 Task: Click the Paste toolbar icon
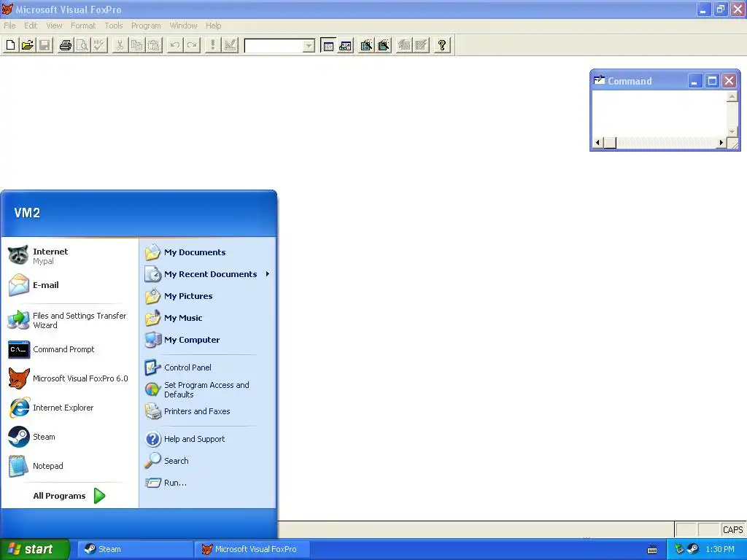pyautogui.click(x=154, y=45)
